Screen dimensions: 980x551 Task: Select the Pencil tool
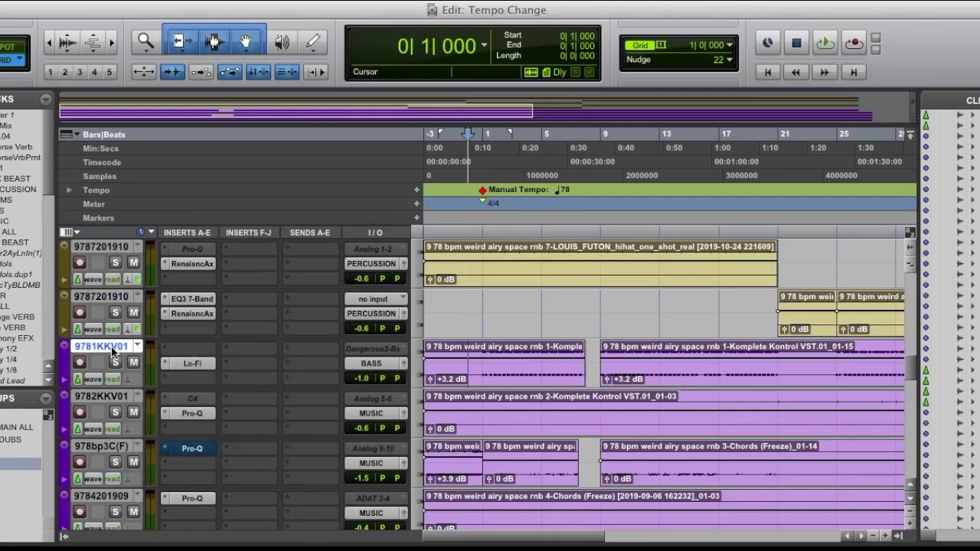point(313,42)
